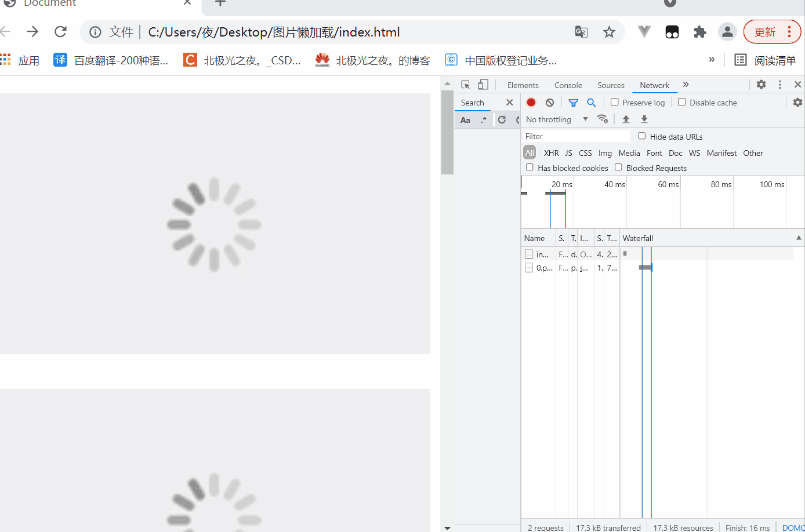This screenshot has height=532, width=805.
Task: Open the No throttling dropdown
Action: click(x=556, y=119)
